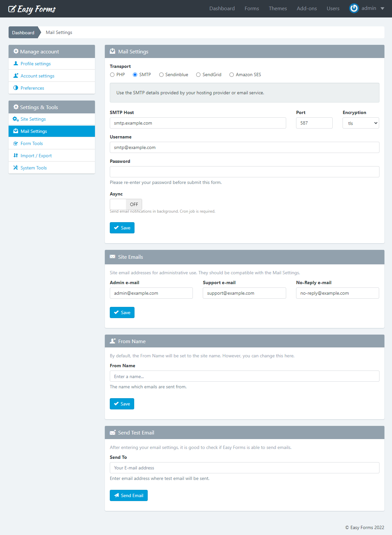Click the Easy Forms logo icon

[12, 9]
